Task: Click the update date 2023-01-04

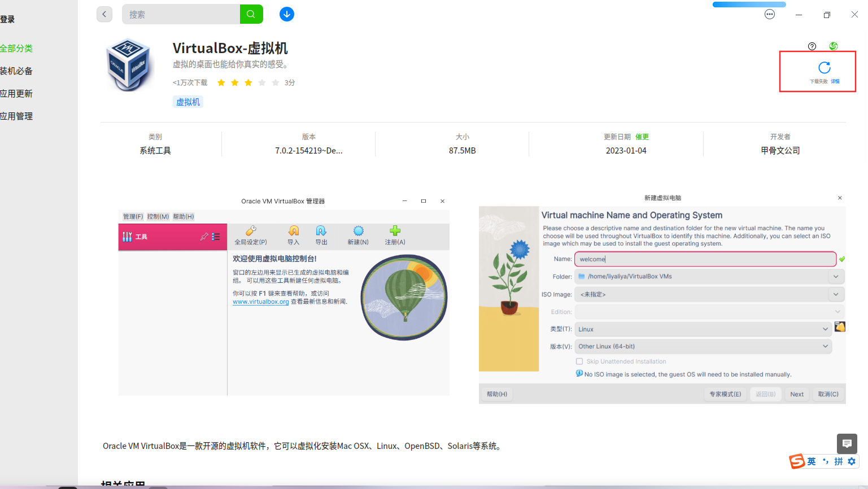Action: click(x=626, y=151)
